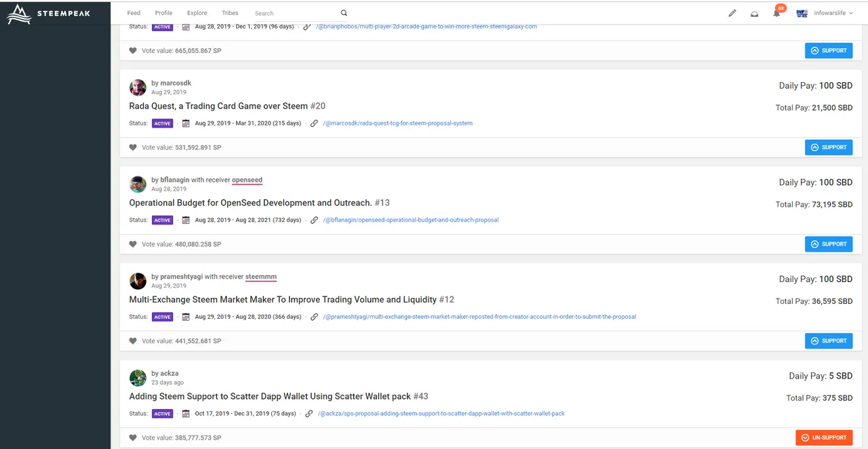This screenshot has height=449, width=868.
Task: Go to the Feed menu
Action: tap(134, 13)
